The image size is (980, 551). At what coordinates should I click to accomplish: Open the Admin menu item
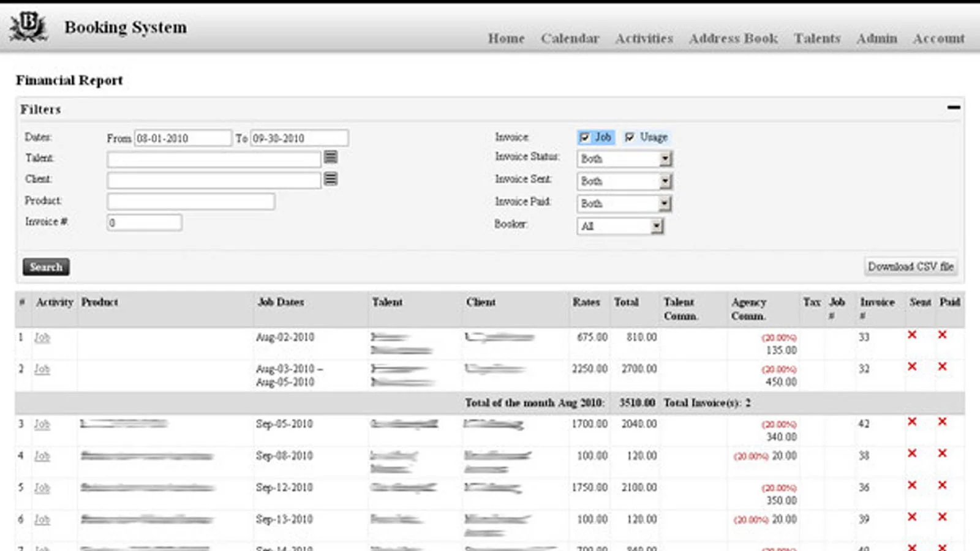[877, 38]
